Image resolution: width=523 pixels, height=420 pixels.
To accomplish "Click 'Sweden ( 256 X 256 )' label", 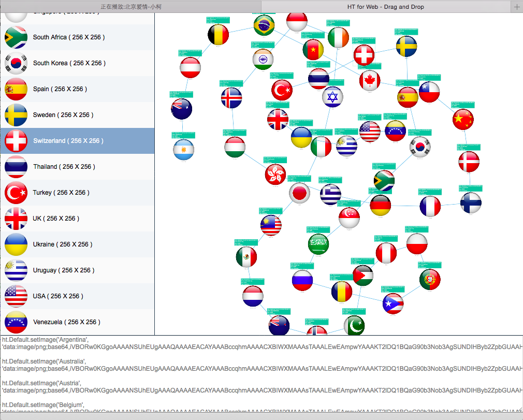I will click(x=63, y=115).
